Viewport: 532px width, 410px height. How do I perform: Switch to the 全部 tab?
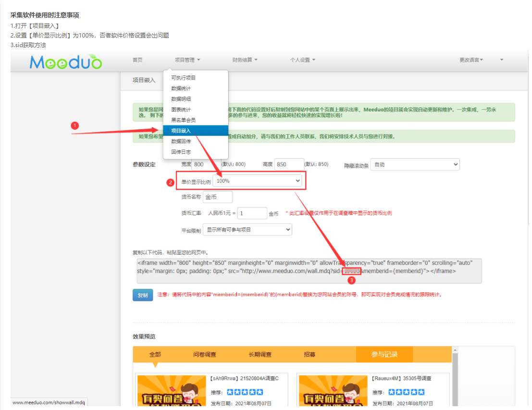(155, 354)
